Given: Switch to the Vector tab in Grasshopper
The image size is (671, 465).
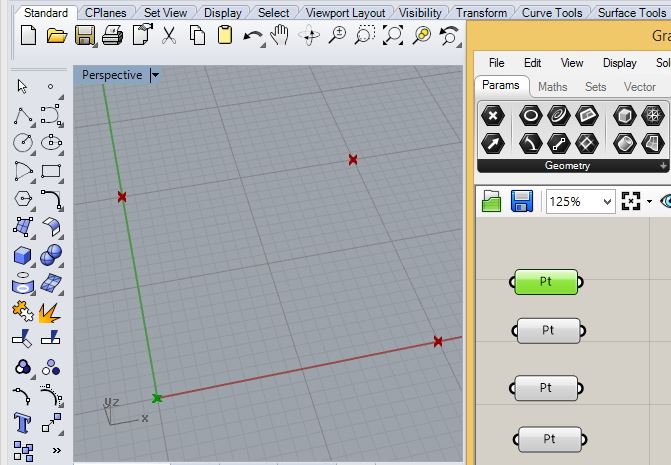Looking at the screenshot, I should [639, 87].
